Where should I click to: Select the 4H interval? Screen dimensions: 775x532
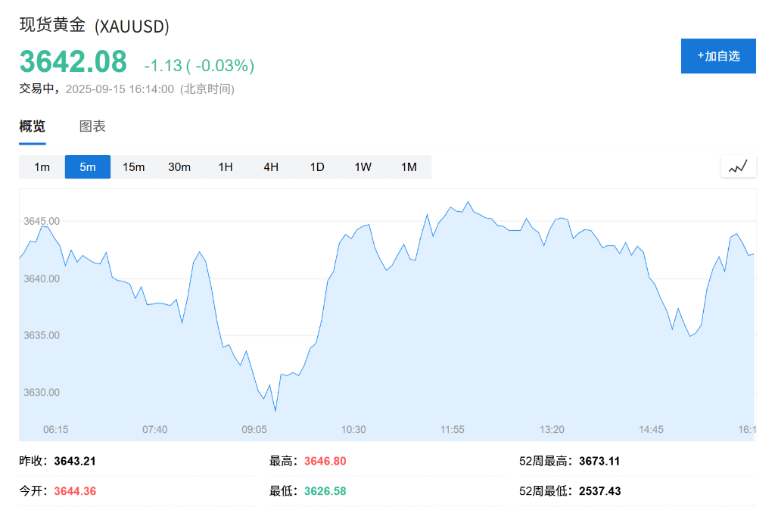[x=271, y=167]
